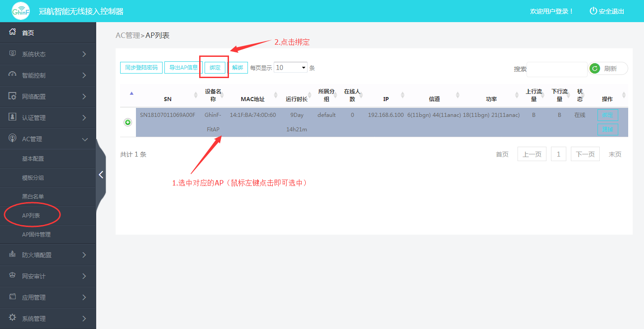Click the gear icon for 系统管理
The width and height of the screenshot is (644, 329).
(13, 318)
